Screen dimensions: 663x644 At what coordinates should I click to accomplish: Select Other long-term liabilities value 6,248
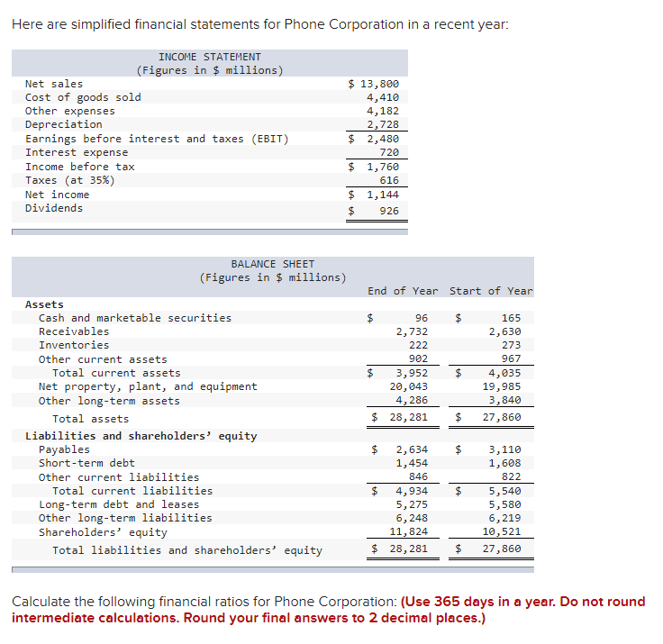(x=412, y=518)
